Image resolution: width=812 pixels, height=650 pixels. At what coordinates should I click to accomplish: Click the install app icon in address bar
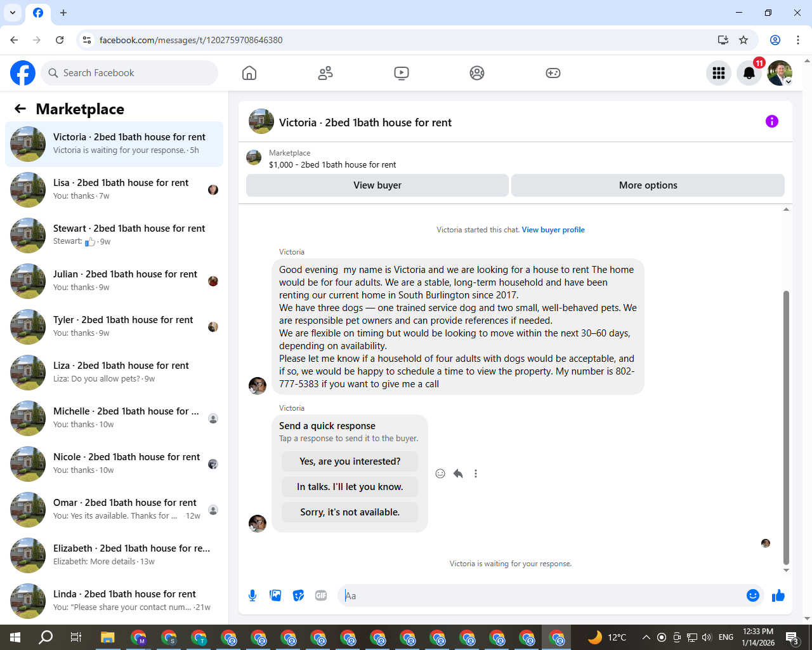(723, 40)
